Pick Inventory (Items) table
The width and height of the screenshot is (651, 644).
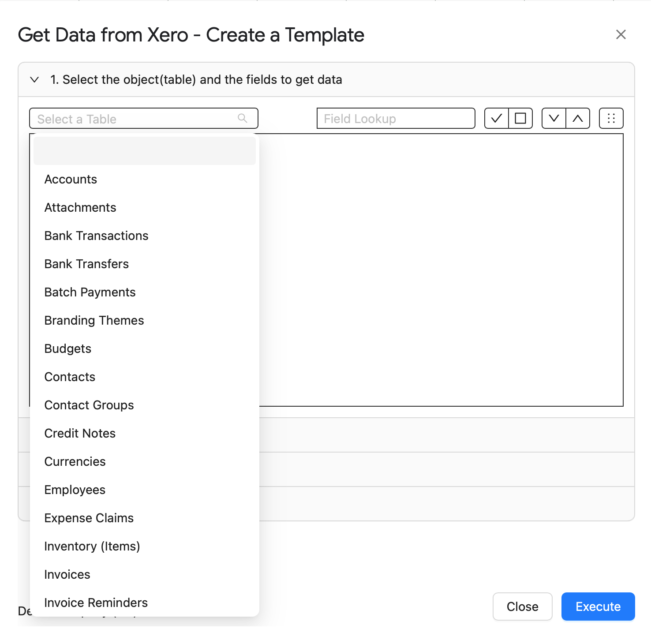(x=145, y=546)
